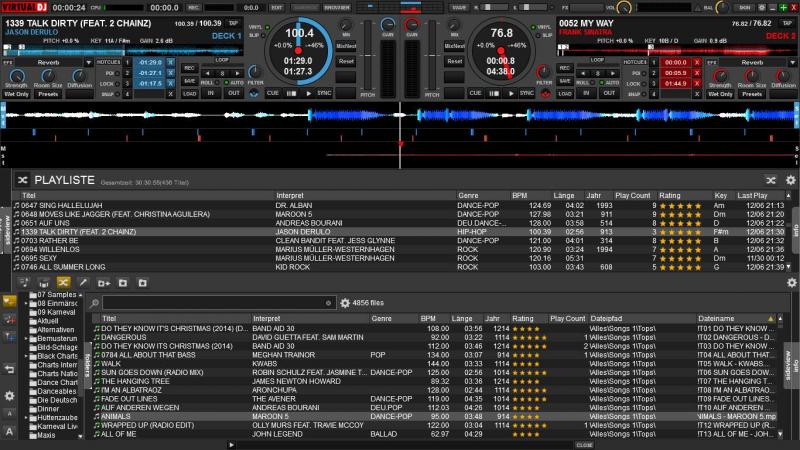Viewport: 800px width, 450px height.
Task: Open the config gear icon in top bar
Action: coord(762,8)
